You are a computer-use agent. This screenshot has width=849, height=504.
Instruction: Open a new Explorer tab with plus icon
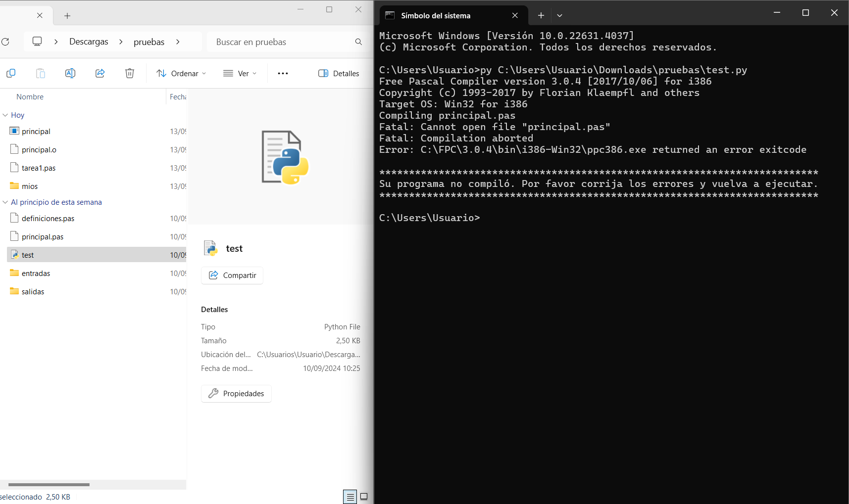point(67,16)
